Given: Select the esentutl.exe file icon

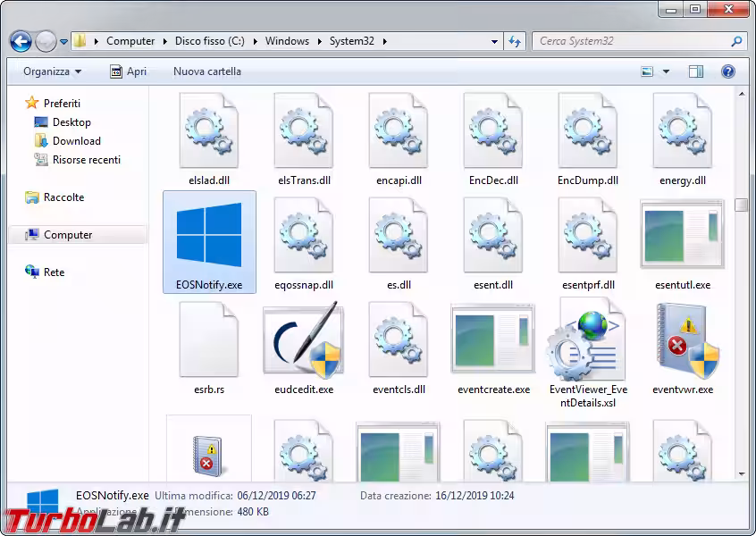Looking at the screenshot, I should pyautogui.click(x=683, y=236).
